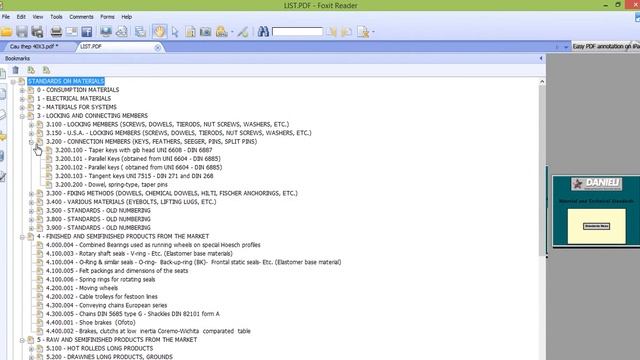Collapse 5 - RAW AND SEMIFINISHED PRODUCTS
The height and width of the screenshot is (360, 640).
tap(22, 340)
